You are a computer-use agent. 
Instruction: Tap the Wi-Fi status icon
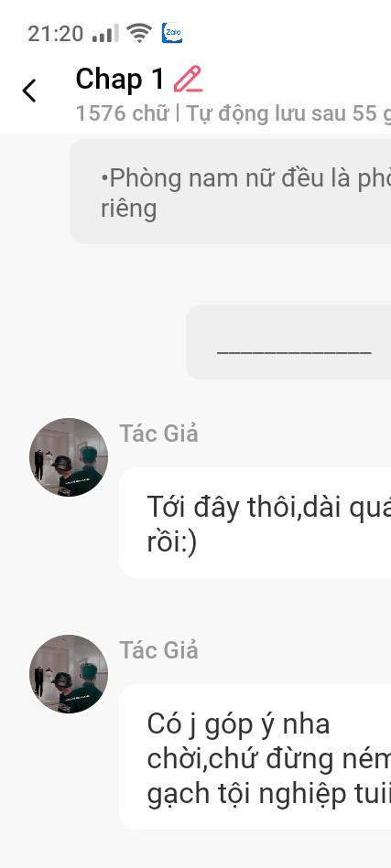click(139, 33)
